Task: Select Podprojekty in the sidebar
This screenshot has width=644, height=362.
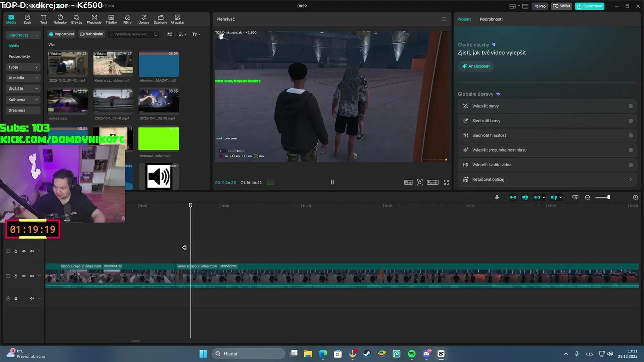Action: [x=19, y=57]
